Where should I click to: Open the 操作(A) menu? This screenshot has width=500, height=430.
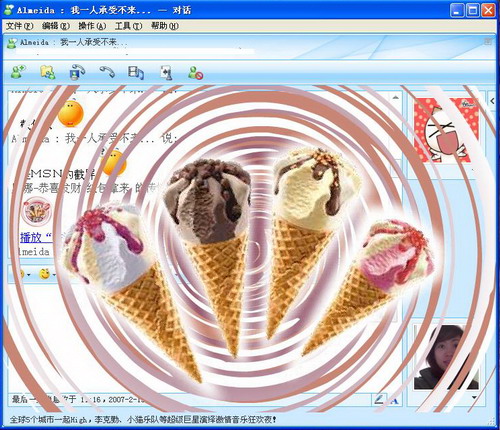(92, 26)
